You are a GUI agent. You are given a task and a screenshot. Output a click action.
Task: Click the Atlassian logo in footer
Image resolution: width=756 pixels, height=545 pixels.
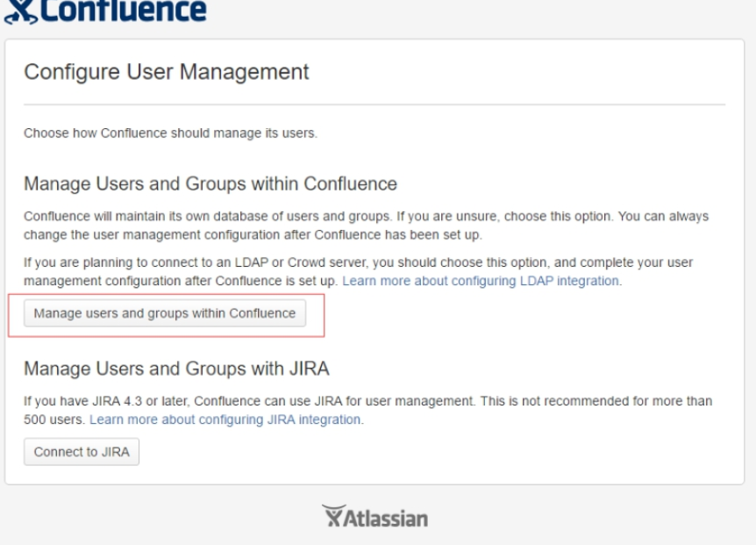375,517
